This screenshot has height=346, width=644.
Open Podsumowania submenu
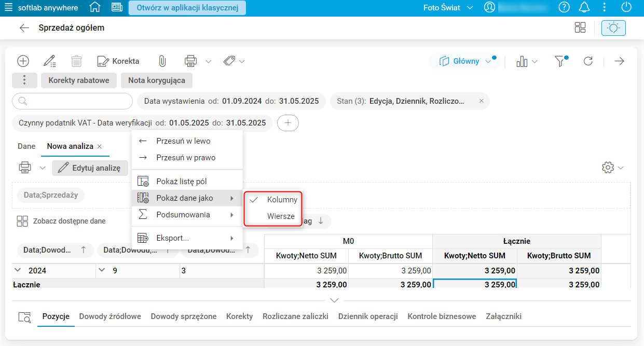[x=187, y=215]
